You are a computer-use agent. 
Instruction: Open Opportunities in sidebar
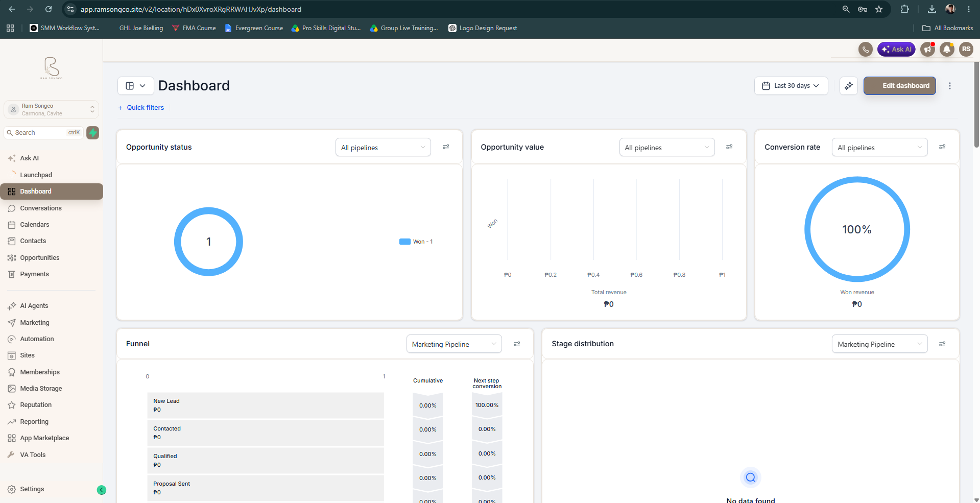pos(51,258)
